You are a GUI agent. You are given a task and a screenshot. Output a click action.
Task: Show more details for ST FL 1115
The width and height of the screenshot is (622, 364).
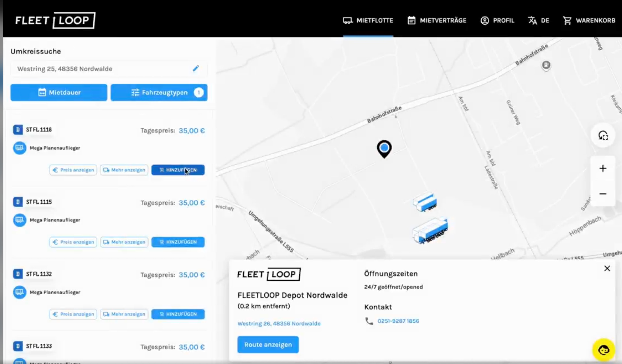coord(124,242)
